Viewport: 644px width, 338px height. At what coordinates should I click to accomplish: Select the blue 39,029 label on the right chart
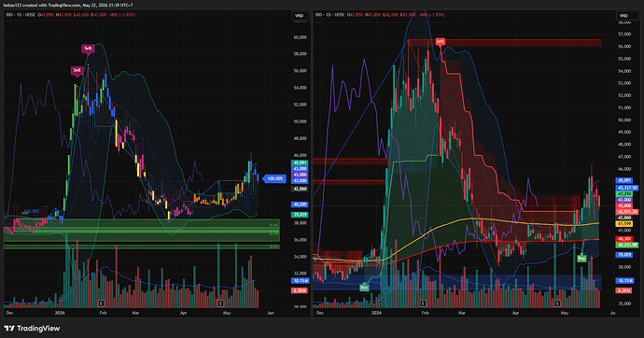tap(624, 255)
